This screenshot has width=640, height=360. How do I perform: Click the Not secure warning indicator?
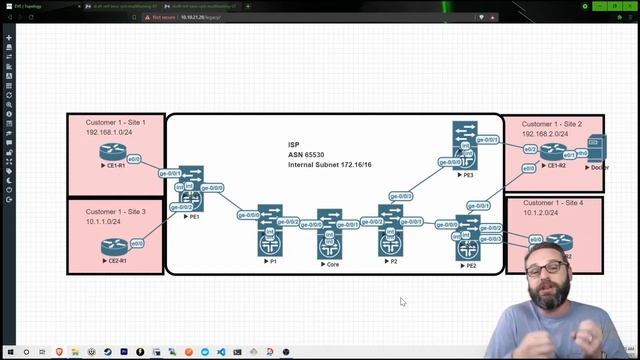point(160,17)
